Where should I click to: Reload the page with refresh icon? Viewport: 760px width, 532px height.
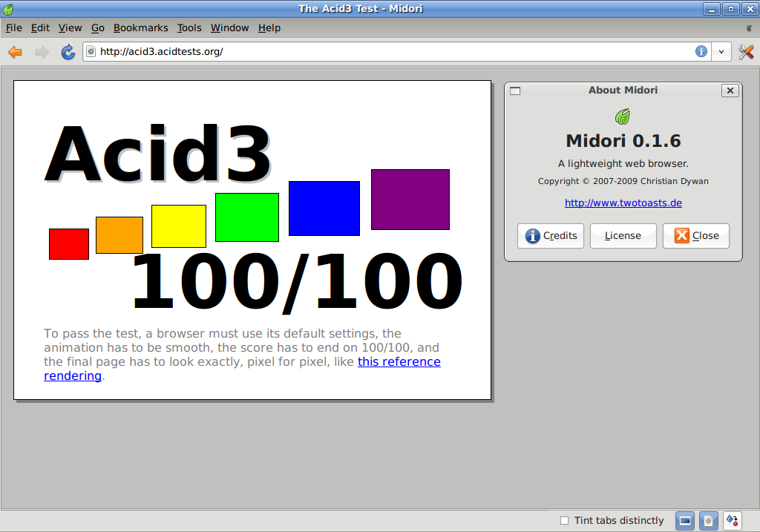point(68,52)
